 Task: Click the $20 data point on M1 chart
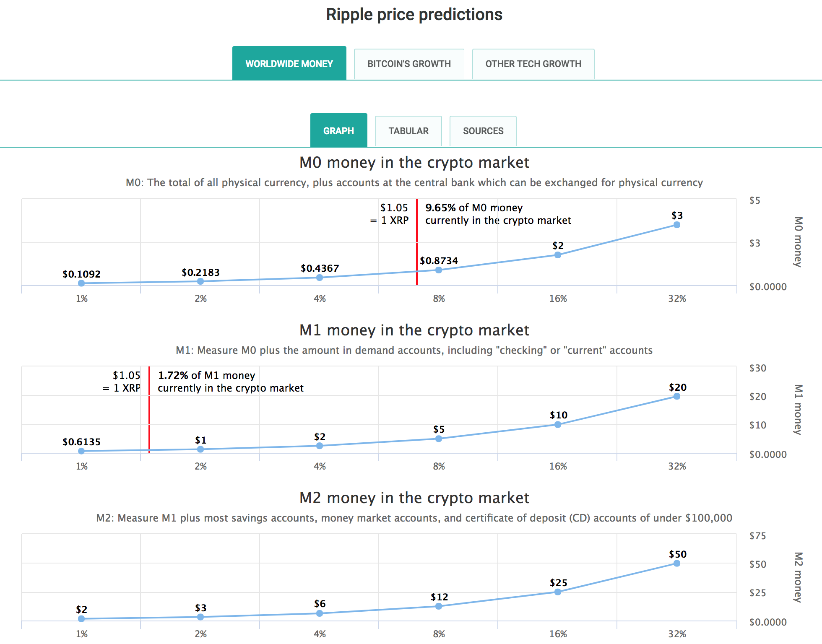click(x=677, y=396)
